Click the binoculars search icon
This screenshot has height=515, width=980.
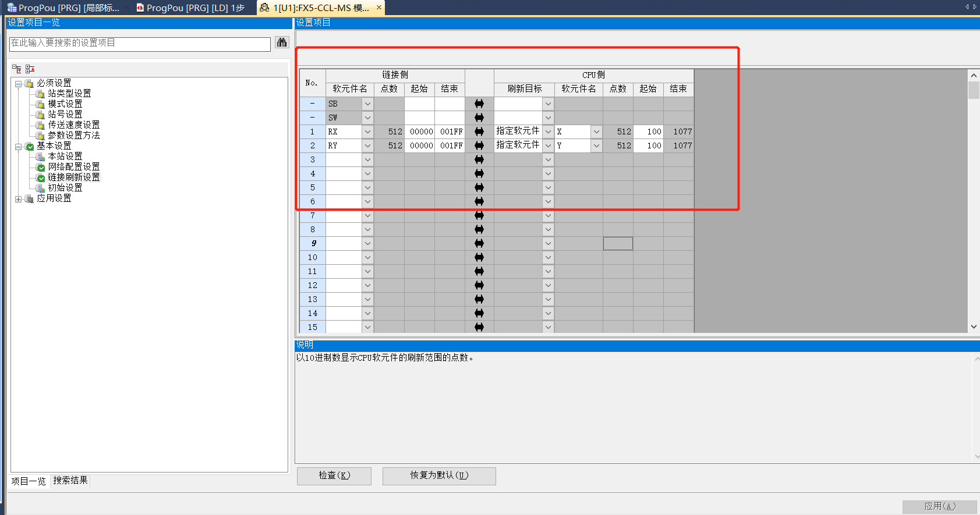[282, 42]
